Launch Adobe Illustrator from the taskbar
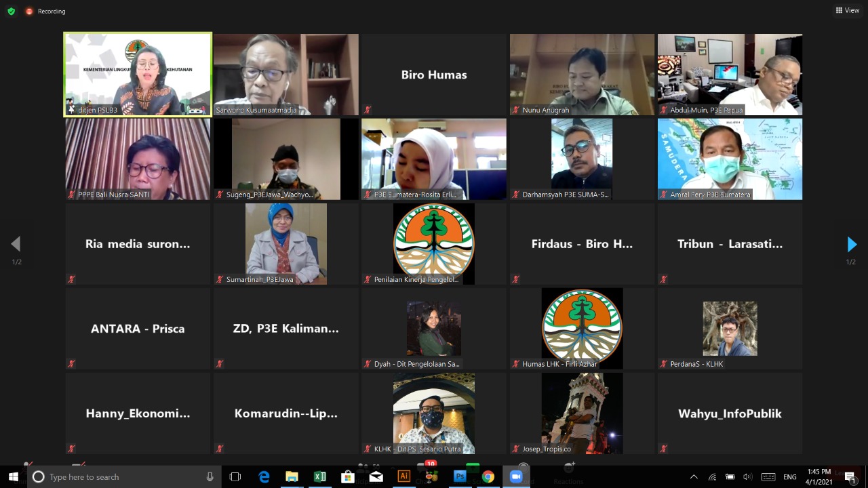Image resolution: width=868 pixels, height=488 pixels. [403, 476]
